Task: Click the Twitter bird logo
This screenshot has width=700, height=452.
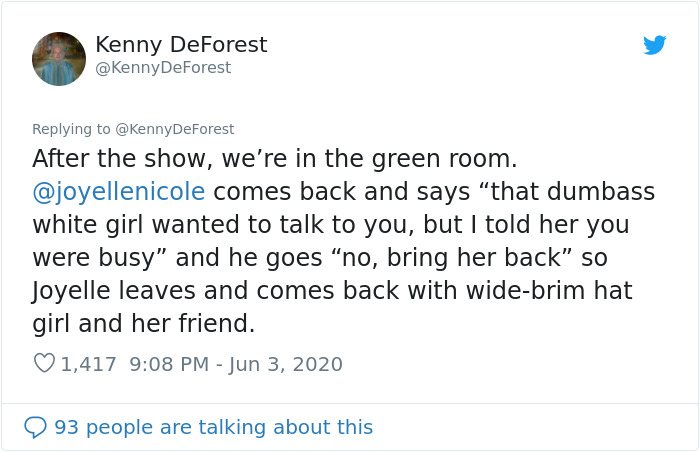Action: (x=654, y=45)
